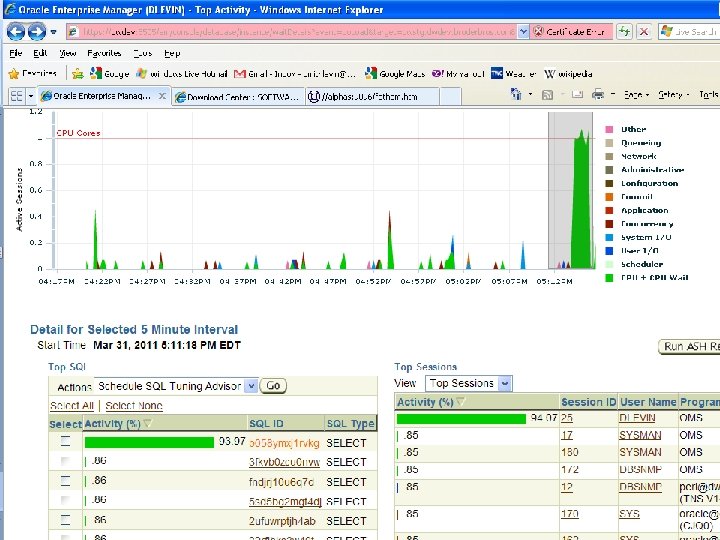Open the Wikipedia bookmark
The image size is (720, 540).
(x=568, y=73)
